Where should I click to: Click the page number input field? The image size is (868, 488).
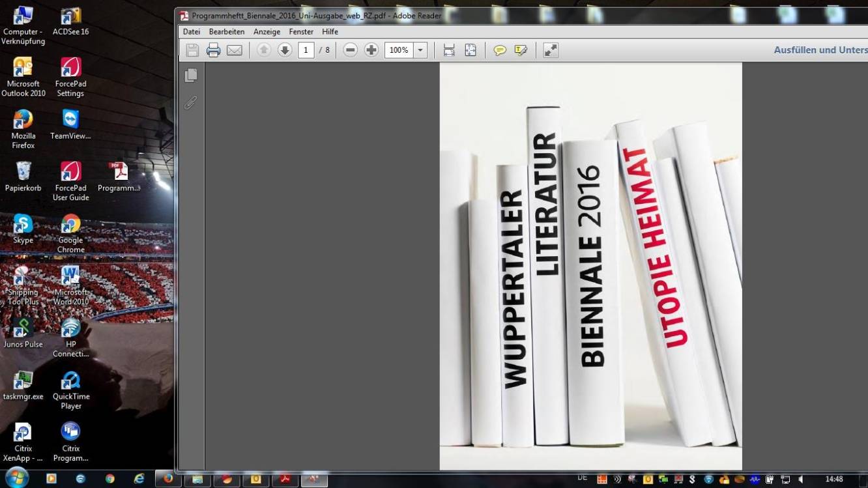[306, 50]
